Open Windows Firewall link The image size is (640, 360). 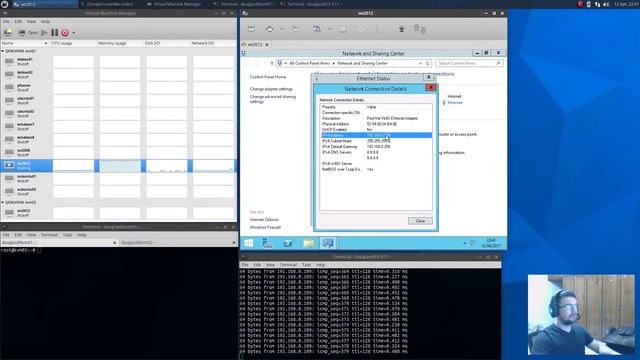(x=265, y=227)
